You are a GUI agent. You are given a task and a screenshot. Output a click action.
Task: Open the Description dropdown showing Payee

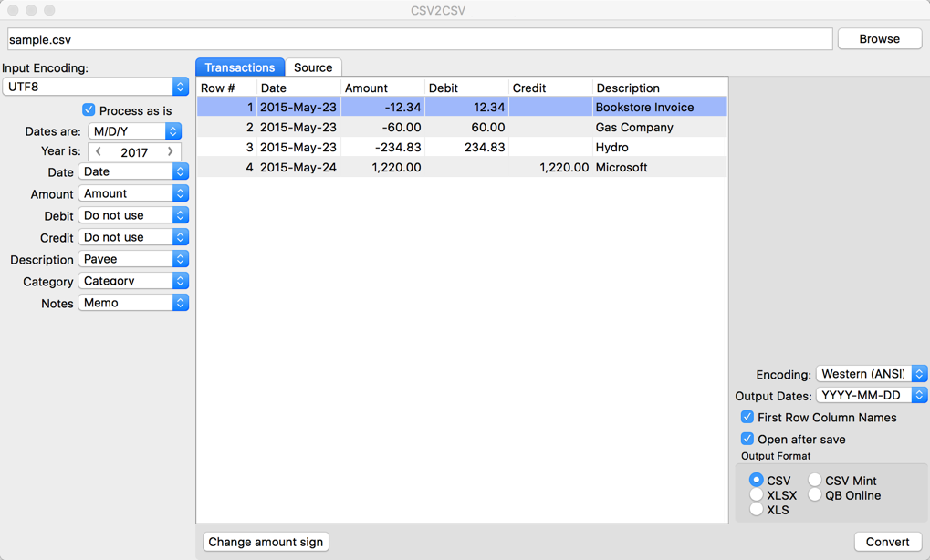point(133,258)
